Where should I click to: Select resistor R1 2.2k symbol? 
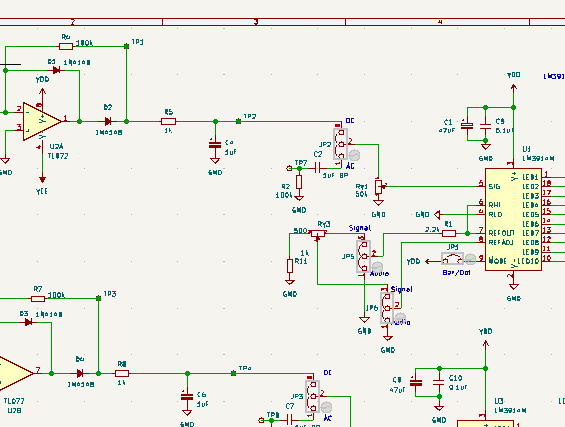(x=449, y=233)
